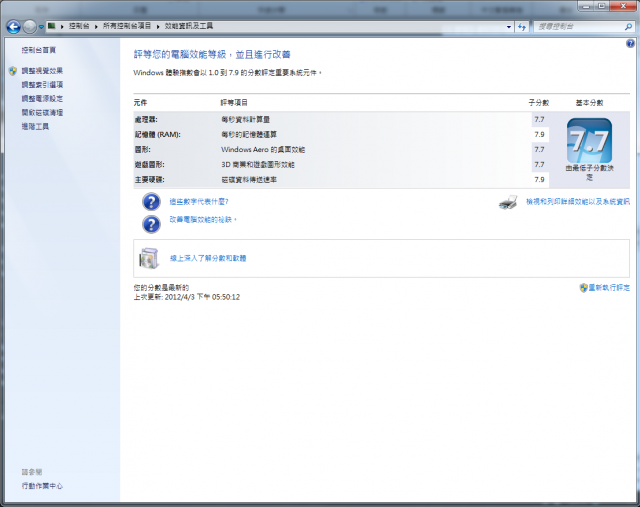Open help with the blue question icon
This screenshot has width=640, height=507.
tap(630, 43)
